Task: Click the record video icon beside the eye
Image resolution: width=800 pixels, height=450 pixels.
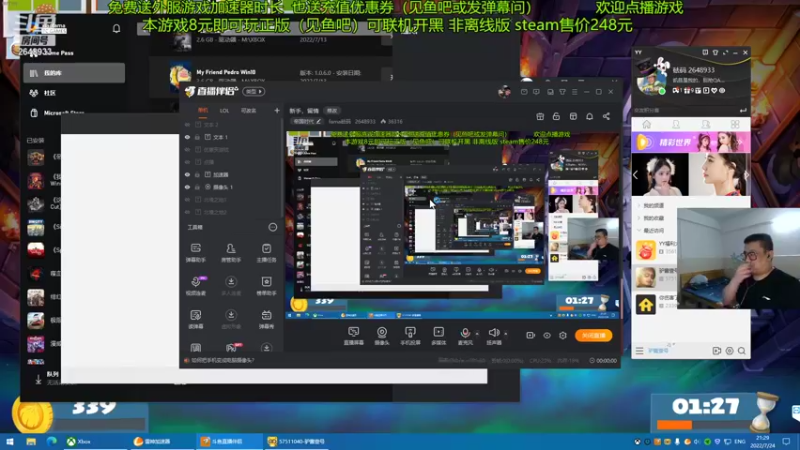Action: [531, 335]
